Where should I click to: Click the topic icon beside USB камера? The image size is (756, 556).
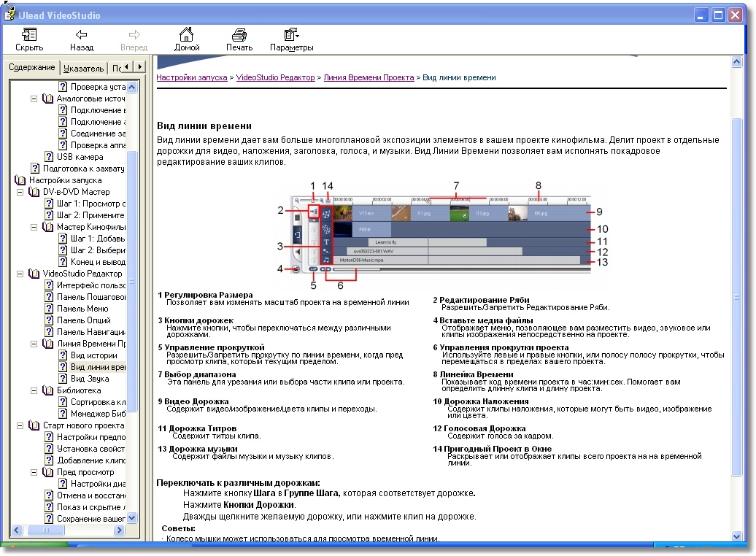click(49, 157)
